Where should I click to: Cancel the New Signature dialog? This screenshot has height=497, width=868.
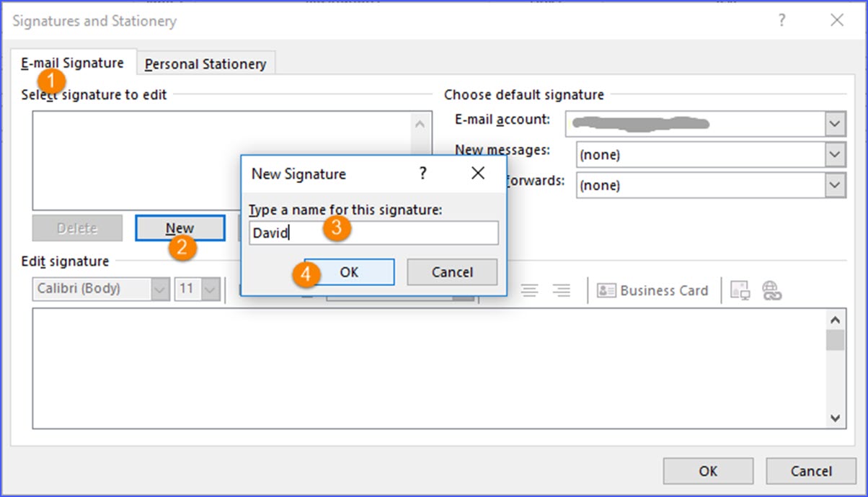[x=452, y=272]
